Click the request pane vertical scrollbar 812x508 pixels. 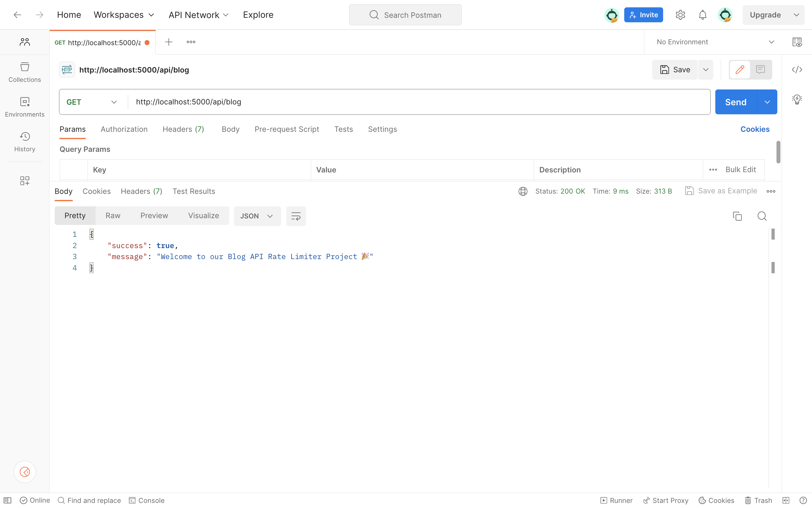(778, 152)
